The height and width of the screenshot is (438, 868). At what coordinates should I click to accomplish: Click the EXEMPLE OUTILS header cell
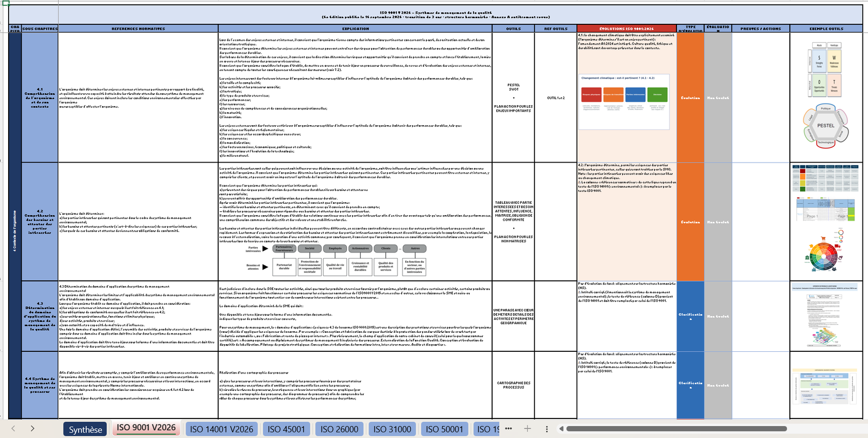[826, 29]
